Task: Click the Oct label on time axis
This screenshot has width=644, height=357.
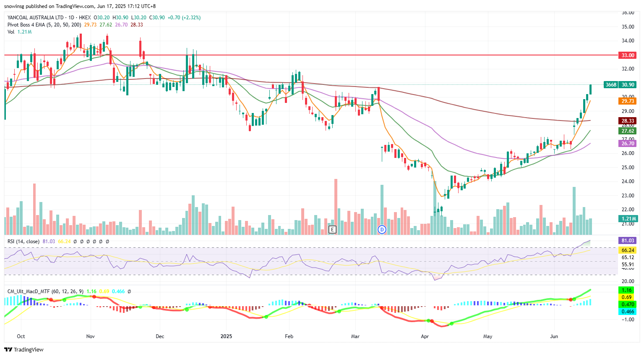Action: pos(21,336)
